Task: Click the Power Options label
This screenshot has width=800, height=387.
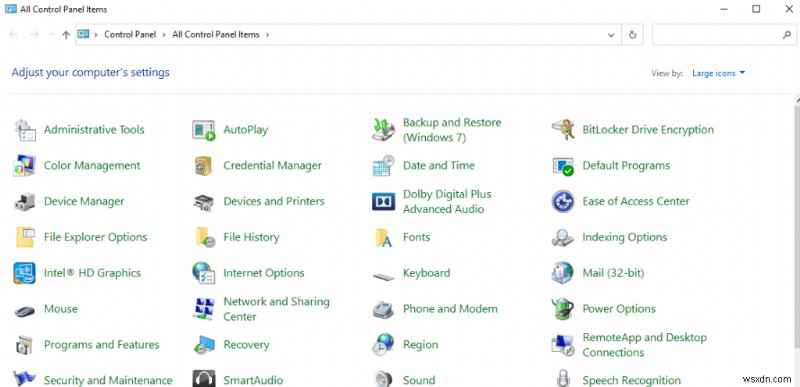Action: click(x=619, y=309)
